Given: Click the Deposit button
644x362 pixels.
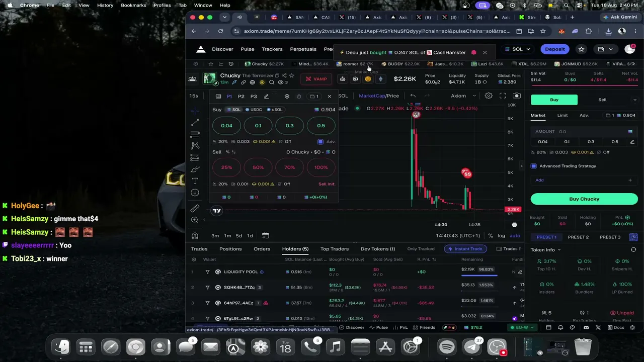Looking at the screenshot, I should [x=555, y=49].
